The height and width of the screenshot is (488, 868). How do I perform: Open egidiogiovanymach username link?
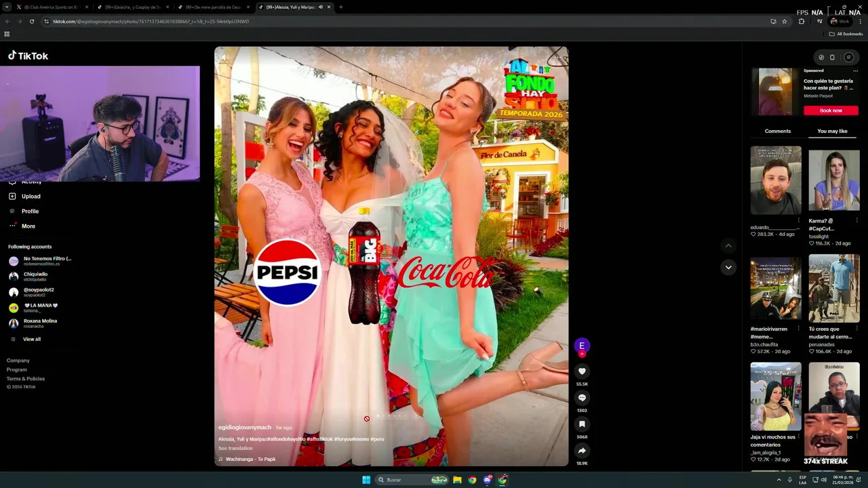(244, 428)
